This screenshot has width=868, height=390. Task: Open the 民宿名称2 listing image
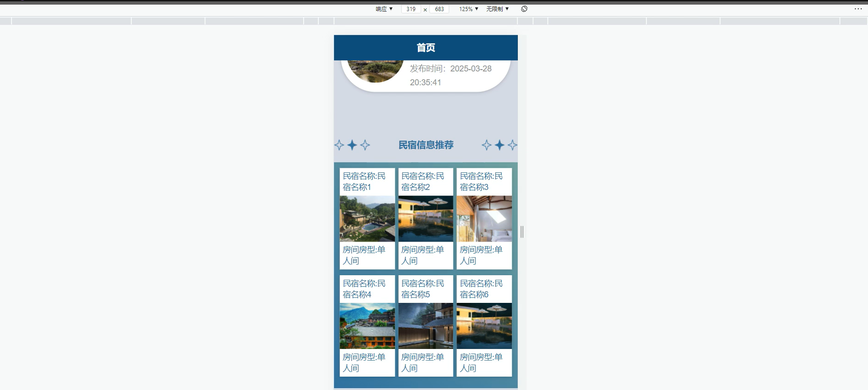(x=426, y=219)
